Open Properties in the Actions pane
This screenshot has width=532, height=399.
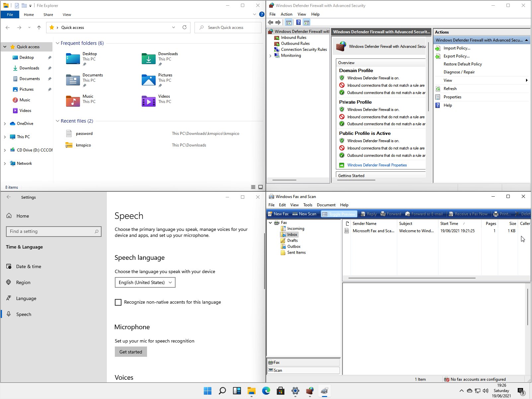click(452, 97)
